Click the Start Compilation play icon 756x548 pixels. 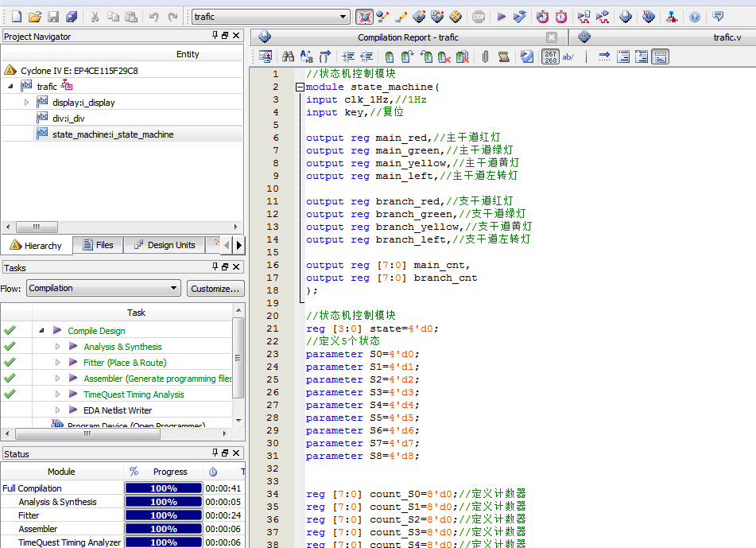click(x=501, y=17)
